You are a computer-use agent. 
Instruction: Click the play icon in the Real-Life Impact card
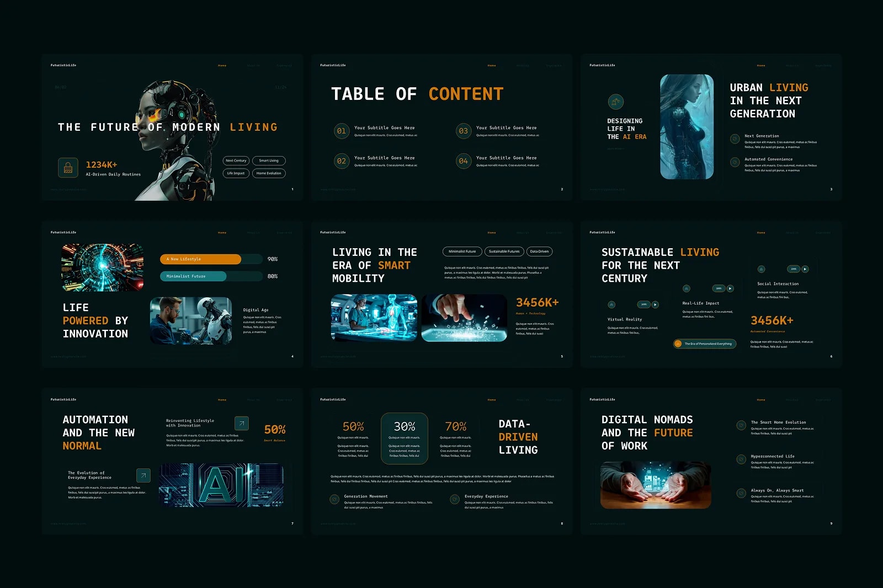(x=730, y=288)
